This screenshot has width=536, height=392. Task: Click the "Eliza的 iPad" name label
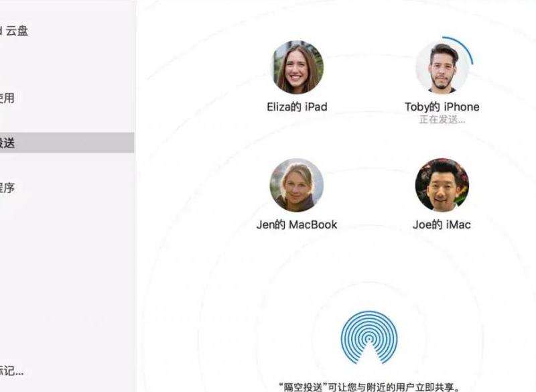(x=297, y=107)
